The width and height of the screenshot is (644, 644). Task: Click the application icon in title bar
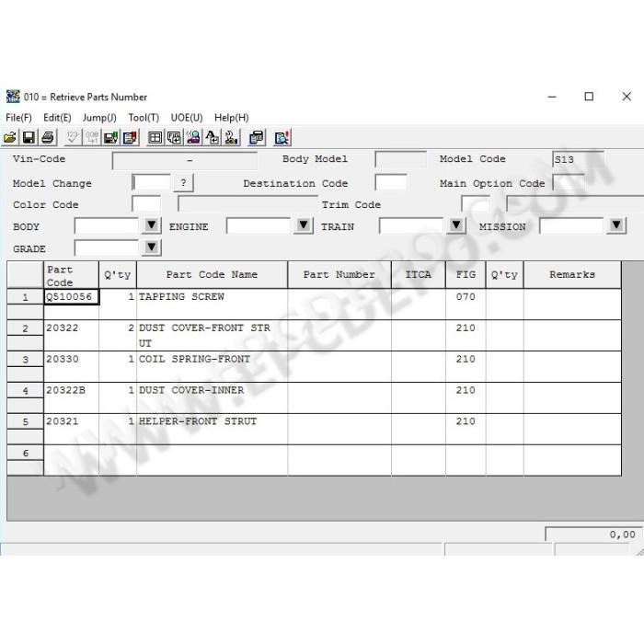(x=13, y=96)
